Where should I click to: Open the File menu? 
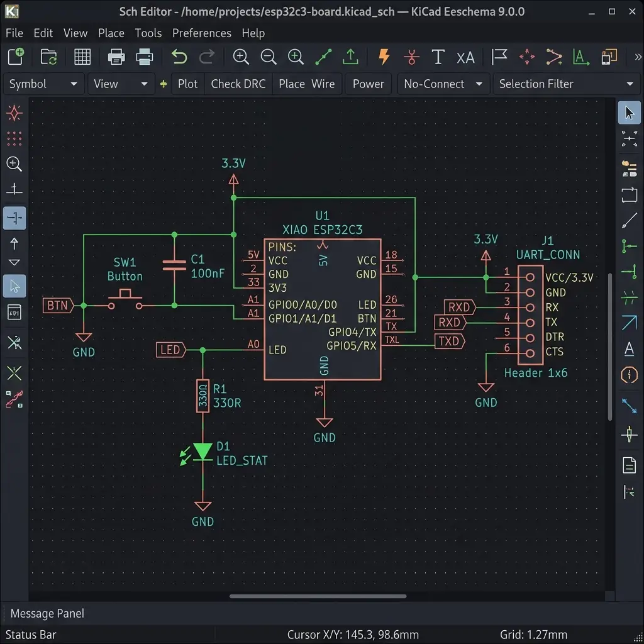(x=14, y=33)
